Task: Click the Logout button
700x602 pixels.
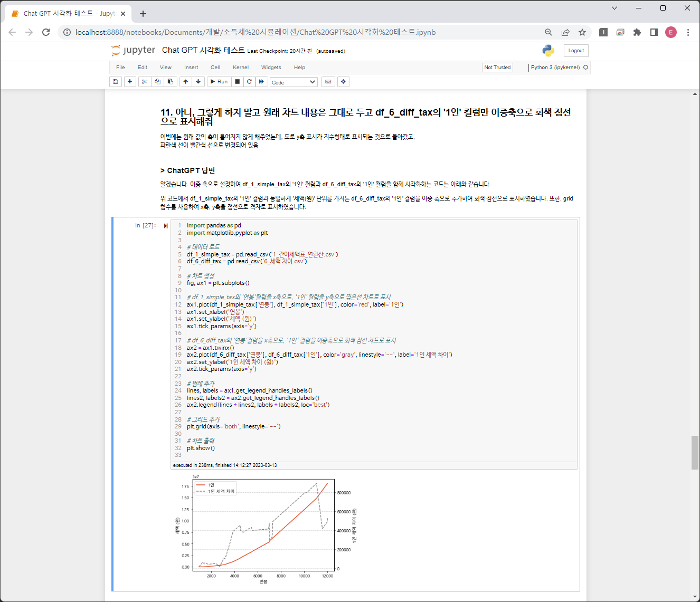Action: tap(576, 51)
